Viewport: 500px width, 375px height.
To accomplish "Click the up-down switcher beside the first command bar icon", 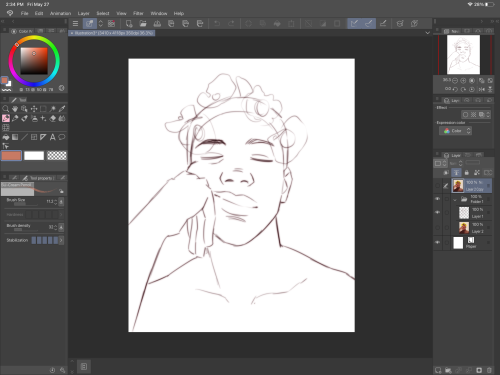I will (x=100, y=23).
